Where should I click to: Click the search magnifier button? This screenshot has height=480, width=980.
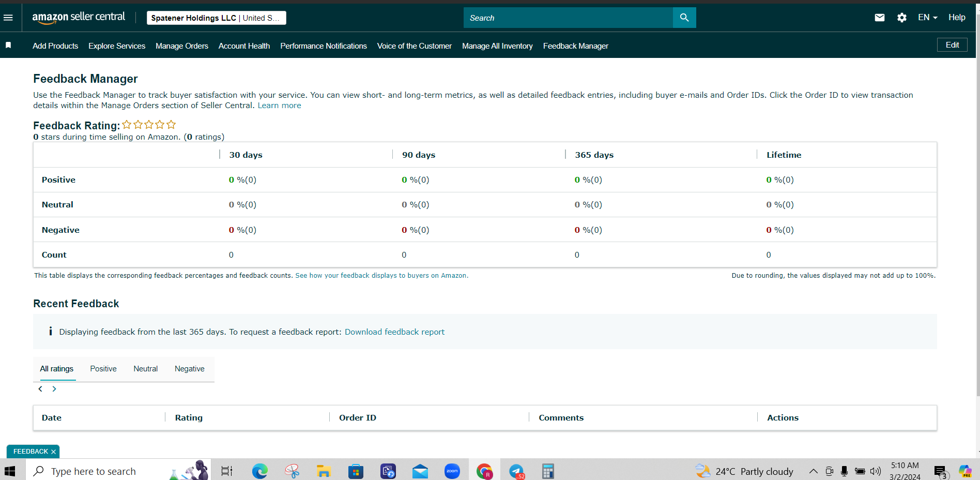coord(684,18)
